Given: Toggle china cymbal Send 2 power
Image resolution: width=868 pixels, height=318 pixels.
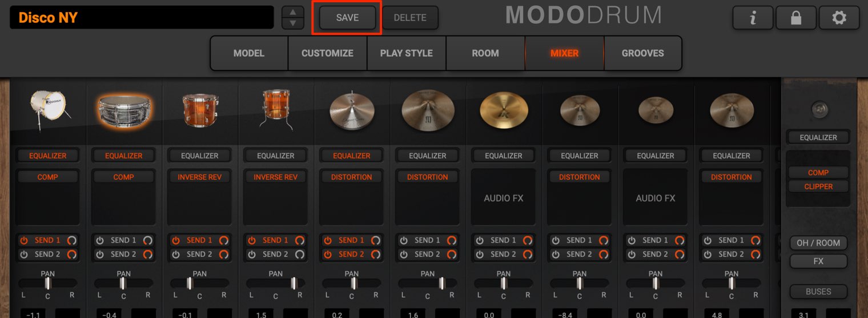Looking at the screenshot, I should click(480, 254).
